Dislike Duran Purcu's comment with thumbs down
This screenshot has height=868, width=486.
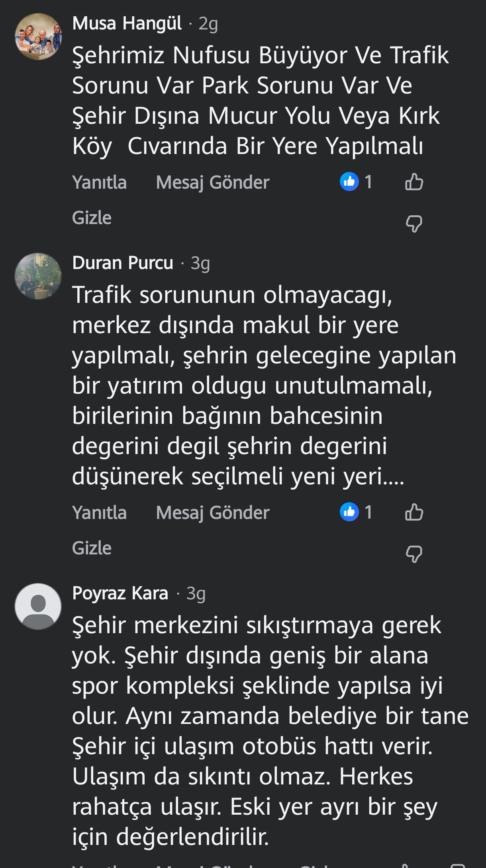point(414,554)
